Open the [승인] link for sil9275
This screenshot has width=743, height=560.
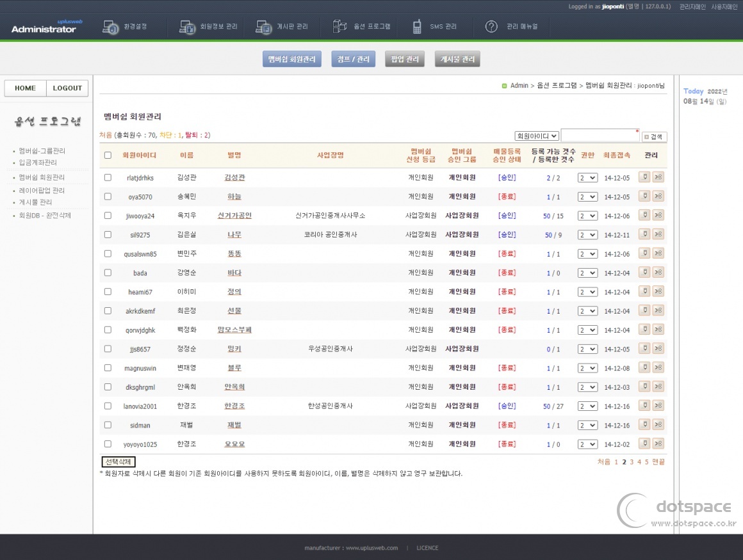(507, 235)
